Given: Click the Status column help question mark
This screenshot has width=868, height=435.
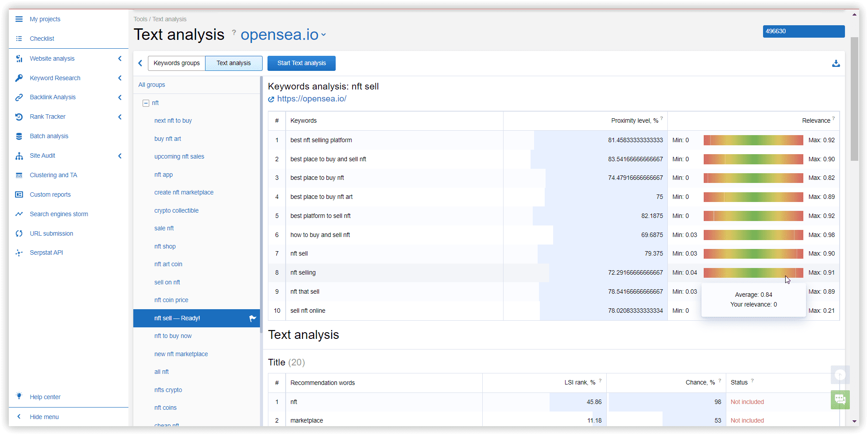Looking at the screenshot, I should click(x=752, y=381).
